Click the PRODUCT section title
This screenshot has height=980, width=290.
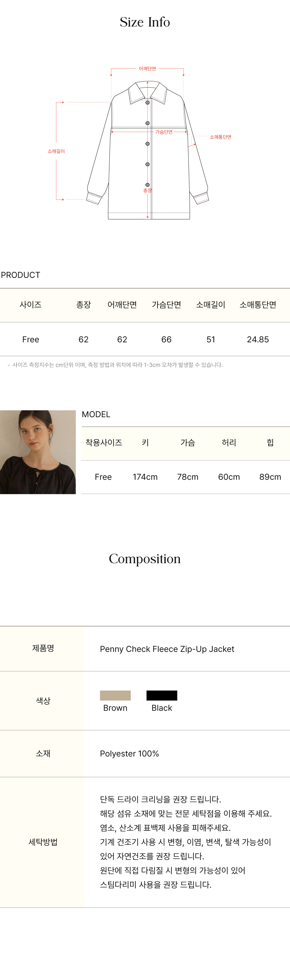coord(21,275)
